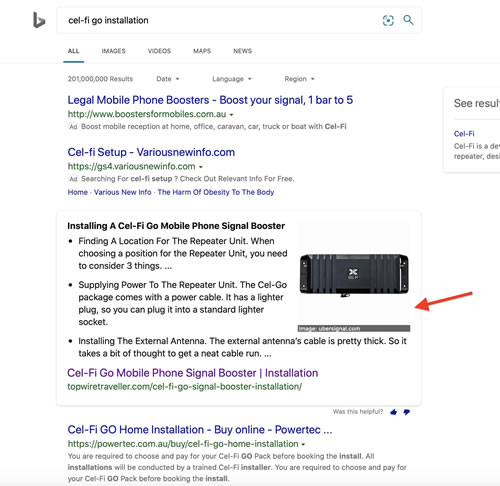Click the Cel-Fi link in sidebar

[x=464, y=134]
